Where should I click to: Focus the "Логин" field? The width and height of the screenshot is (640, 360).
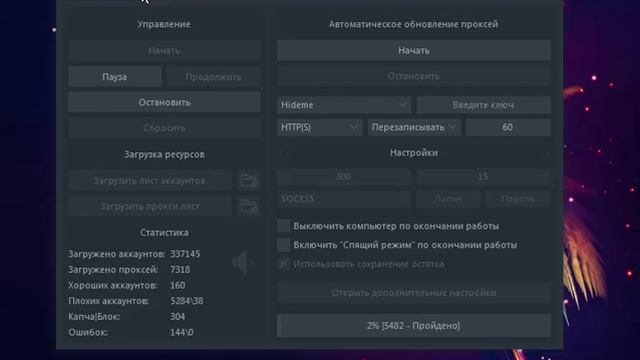coord(448,199)
